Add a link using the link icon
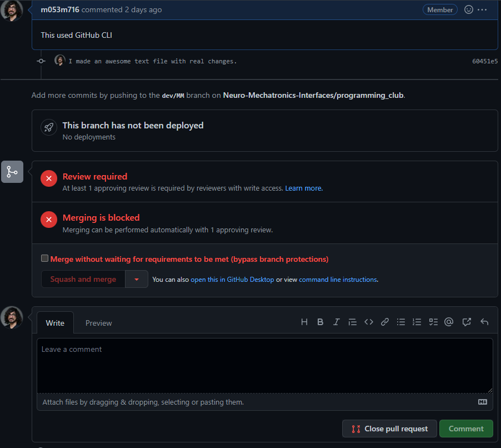This screenshot has width=501, height=448. [x=384, y=322]
